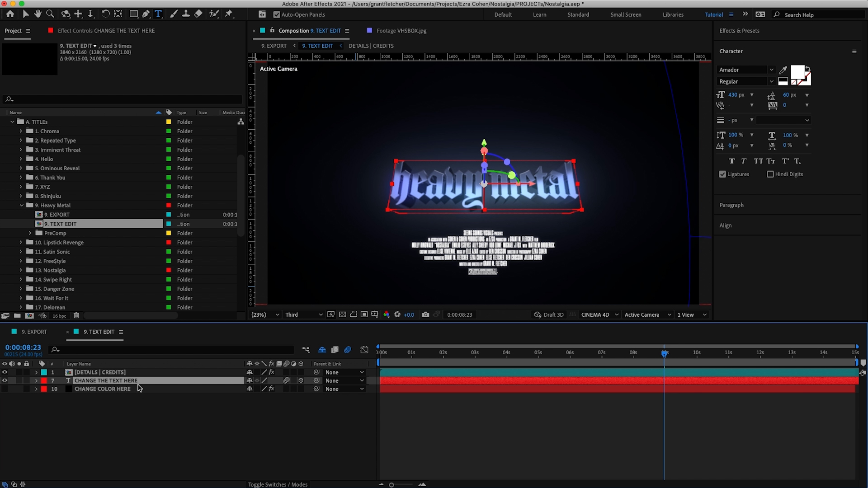Open grid and guide options icon
This screenshot has height=488, width=868.
click(375, 314)
